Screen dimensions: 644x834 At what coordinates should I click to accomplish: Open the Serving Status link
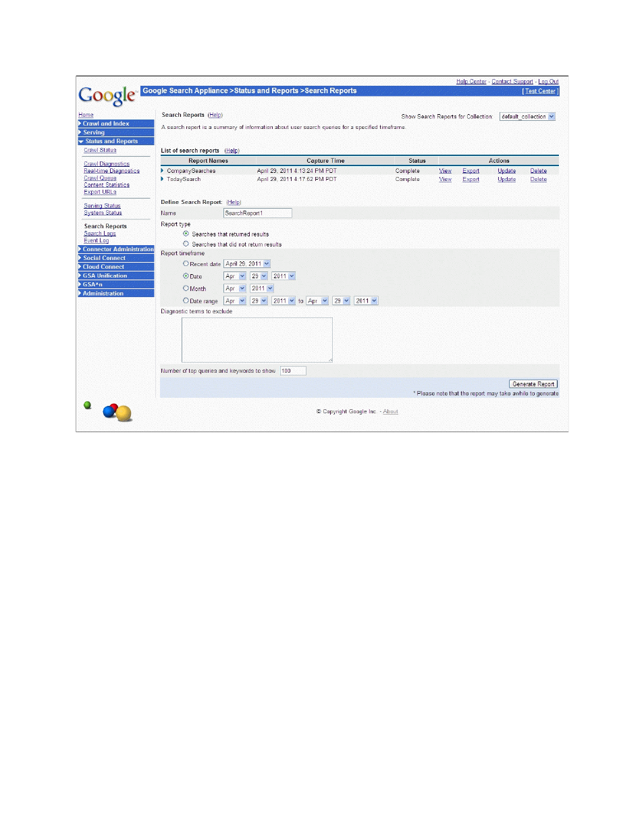102,205
